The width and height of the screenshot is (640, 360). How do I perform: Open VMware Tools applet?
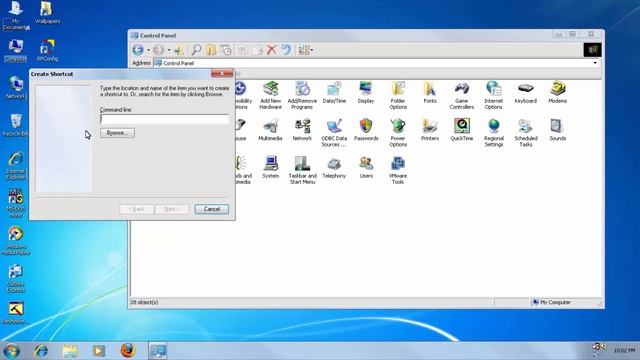pos(398,170)
